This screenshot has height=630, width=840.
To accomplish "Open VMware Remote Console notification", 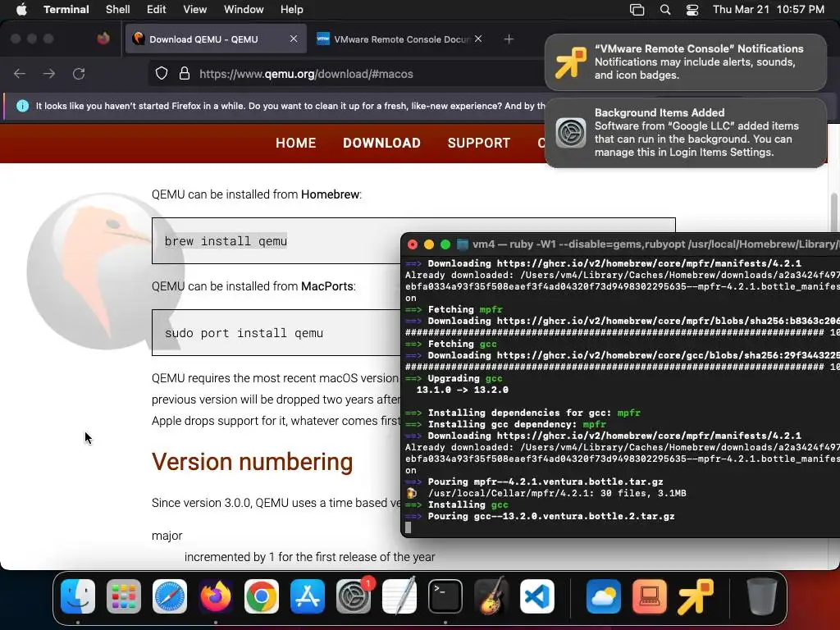I will click(686, 62).
